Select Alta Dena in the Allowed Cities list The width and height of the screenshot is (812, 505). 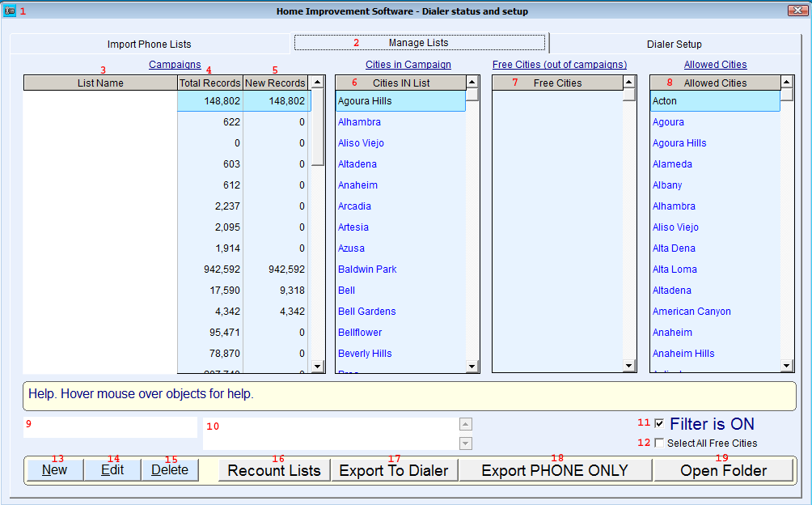pos(715,248)
